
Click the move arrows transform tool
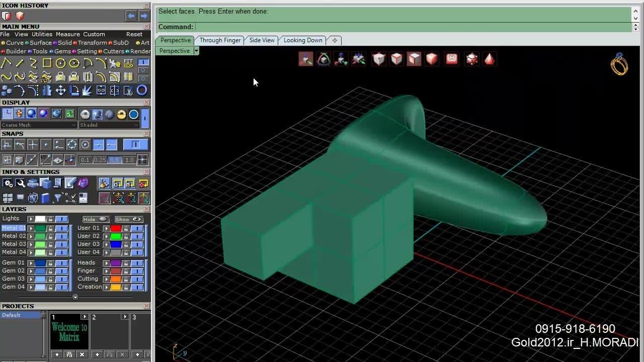pos(60,90)
